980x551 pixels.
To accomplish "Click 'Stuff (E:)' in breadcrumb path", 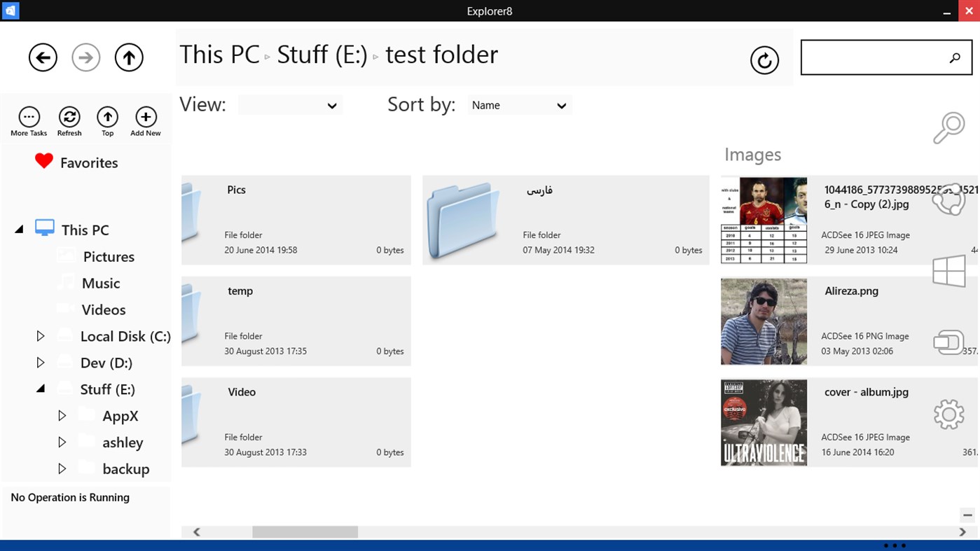I will click(322, 55).
